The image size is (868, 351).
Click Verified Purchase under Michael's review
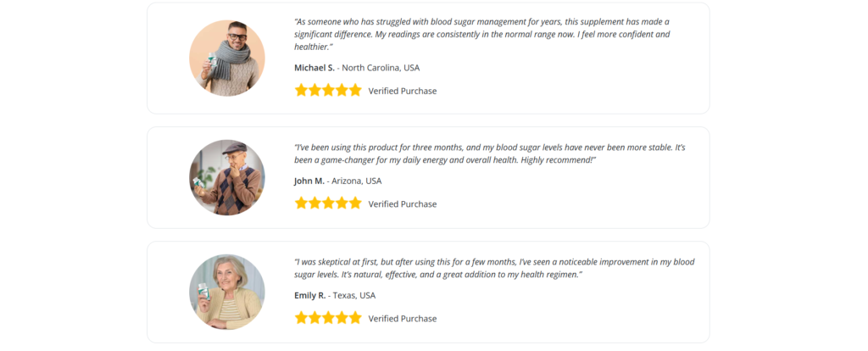(x=403, y=91)
